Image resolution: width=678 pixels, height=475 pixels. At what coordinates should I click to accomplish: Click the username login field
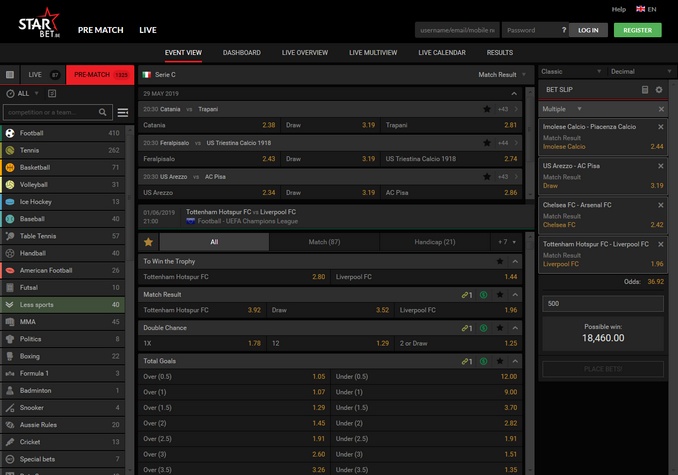point(457,30)
